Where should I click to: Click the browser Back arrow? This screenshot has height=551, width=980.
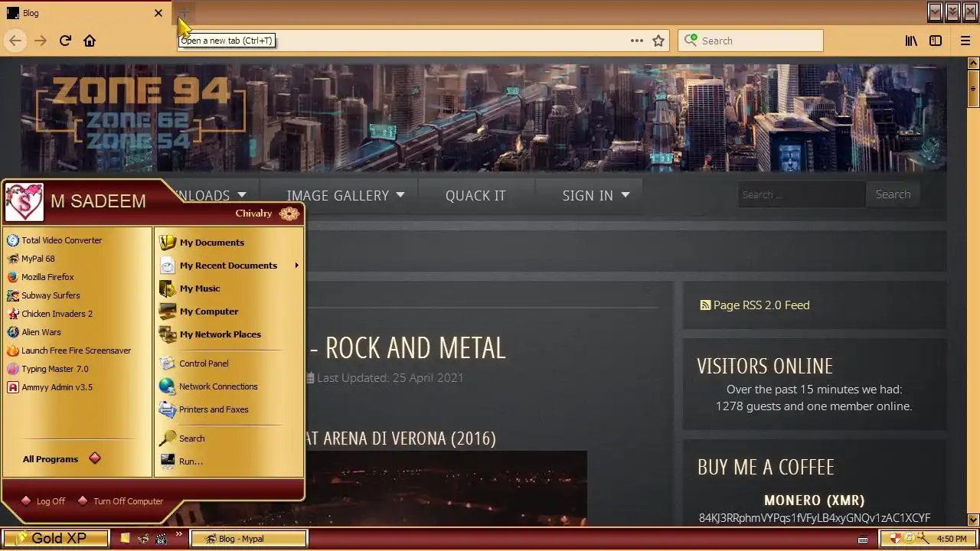click(15, 41)
